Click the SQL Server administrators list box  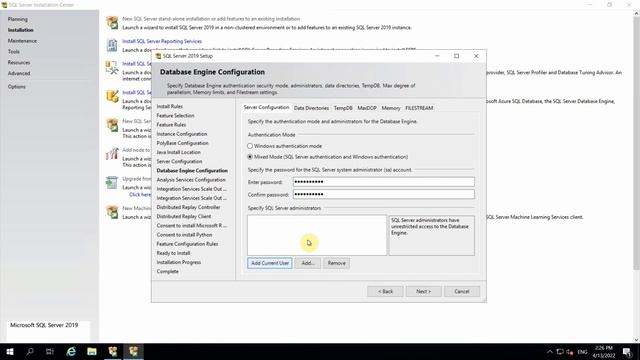317,235
